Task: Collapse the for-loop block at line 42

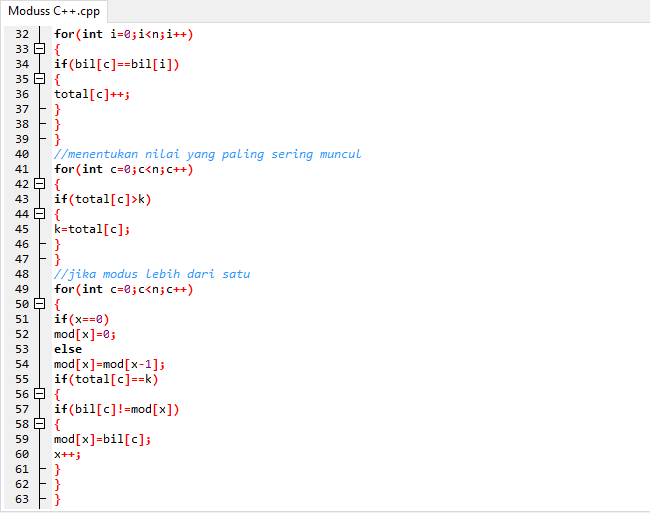Action: (x=39, y=184)
